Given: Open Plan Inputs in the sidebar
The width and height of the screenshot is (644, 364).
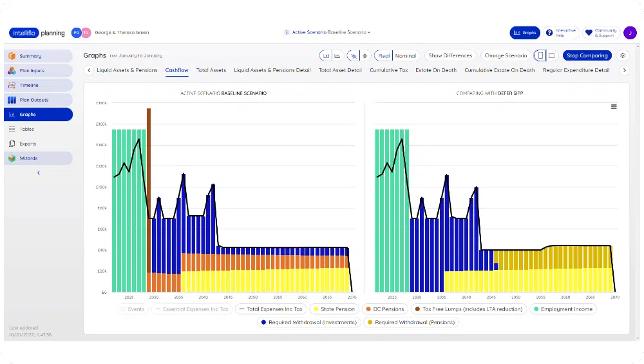Looking at the screenshot, I should (x=39, y=71).
